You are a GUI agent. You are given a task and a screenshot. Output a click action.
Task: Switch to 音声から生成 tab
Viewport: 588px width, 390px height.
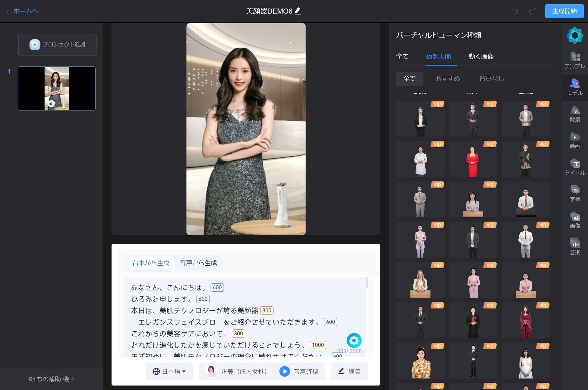(198, 263)
